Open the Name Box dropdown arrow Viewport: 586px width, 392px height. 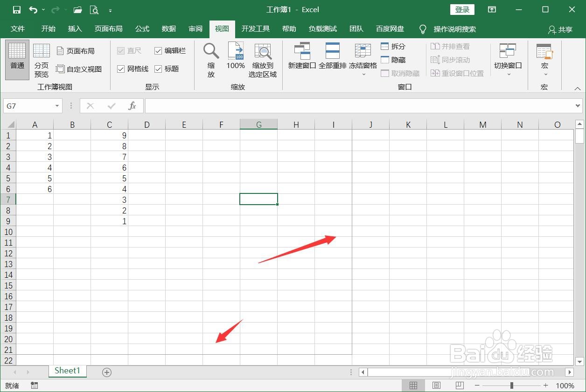tap(57, 106)
